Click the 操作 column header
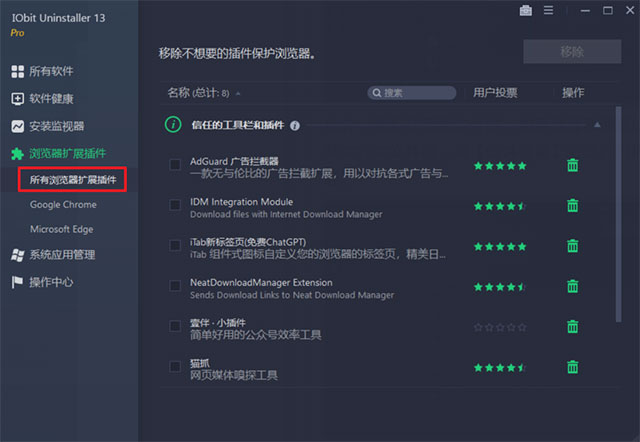Screen dimensions: 640x442 click(573, 93)
